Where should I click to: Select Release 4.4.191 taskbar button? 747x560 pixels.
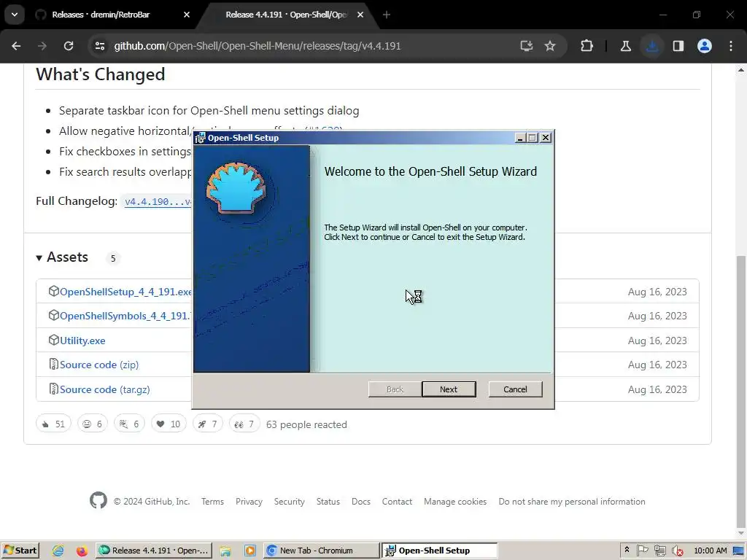tap(154, 551)
